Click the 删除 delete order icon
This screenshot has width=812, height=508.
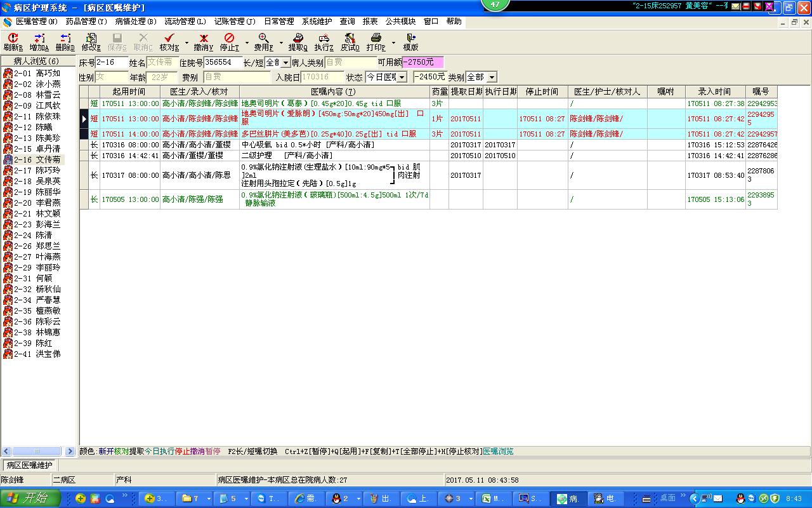(65, 38)
